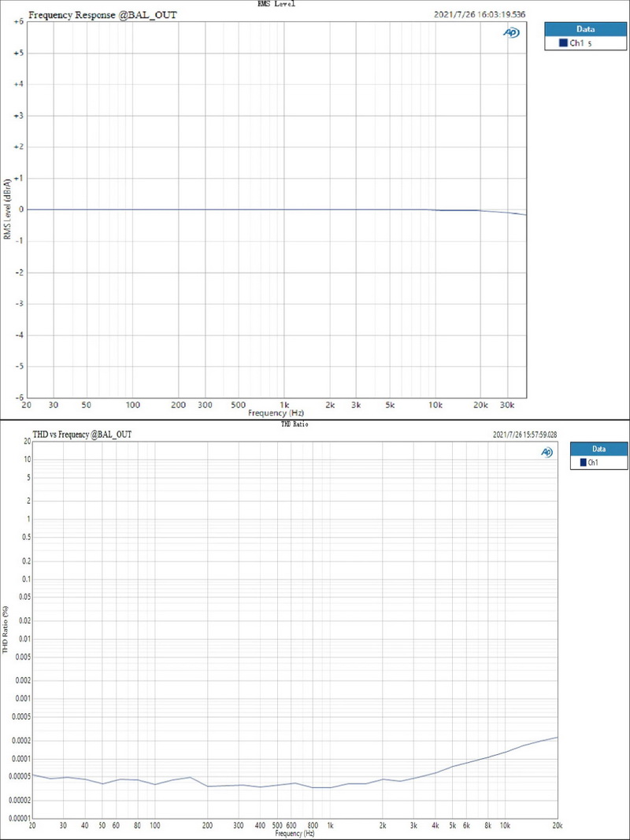Screen dimensions: 630x840
Task: Open the Data legend header on bottom chart
Action: click(x=599, y=448)
